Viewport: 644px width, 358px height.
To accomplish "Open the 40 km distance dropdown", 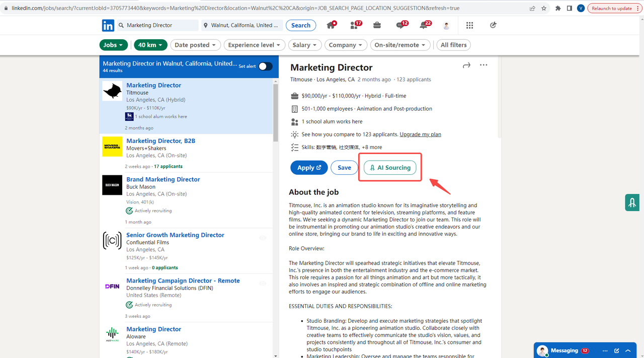I will coord(151,45).
